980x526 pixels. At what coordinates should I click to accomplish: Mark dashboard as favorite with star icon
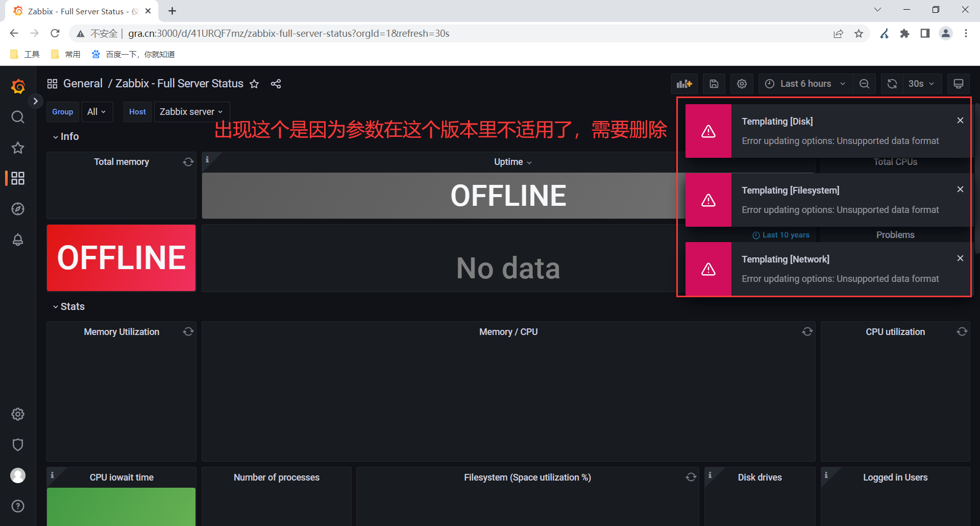(254, 84)
